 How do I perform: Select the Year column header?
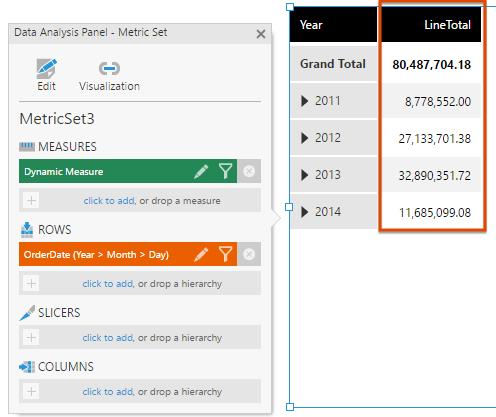tap(333, 25)
